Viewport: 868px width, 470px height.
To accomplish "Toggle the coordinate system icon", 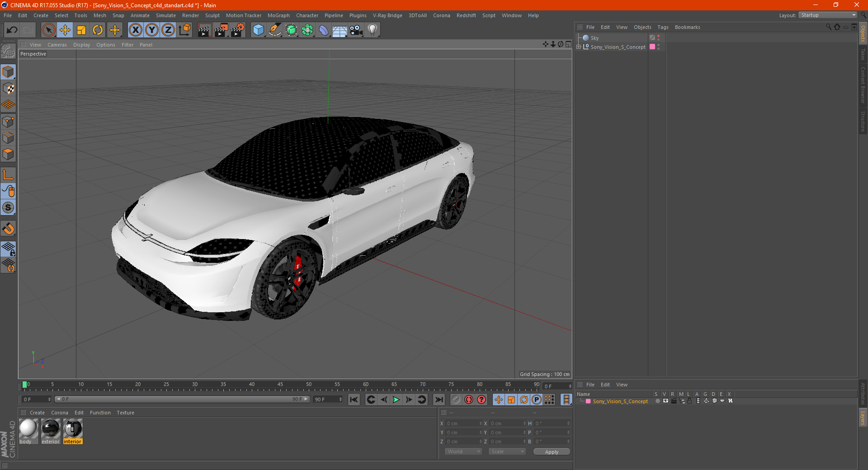I will coord(185,30).
